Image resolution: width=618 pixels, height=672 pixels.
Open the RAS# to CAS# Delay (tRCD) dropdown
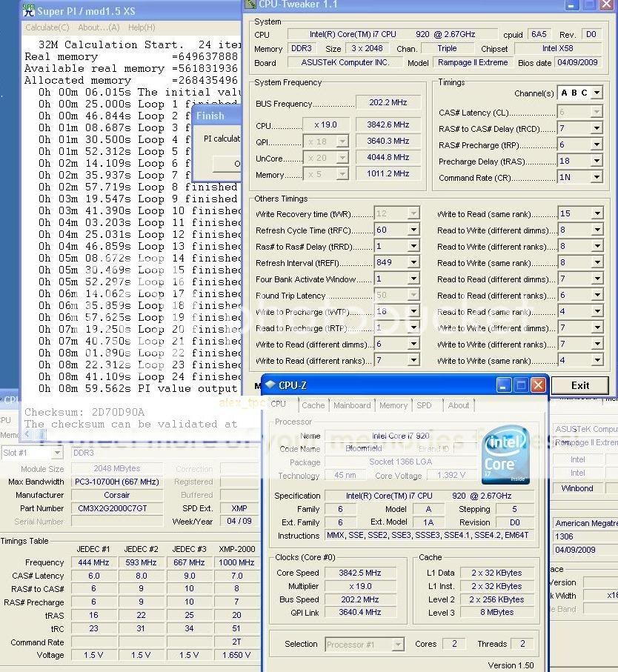coord(597,128)
